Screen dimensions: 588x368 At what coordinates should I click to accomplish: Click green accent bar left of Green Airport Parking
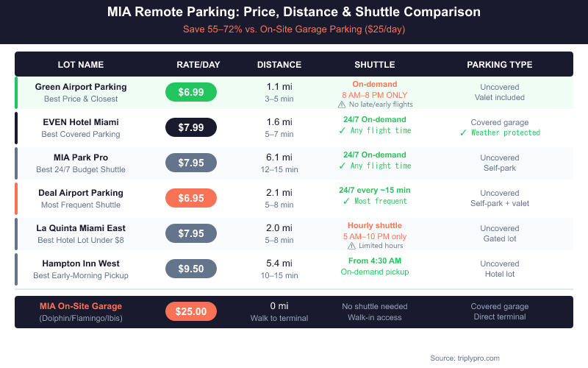click(16, 92)
